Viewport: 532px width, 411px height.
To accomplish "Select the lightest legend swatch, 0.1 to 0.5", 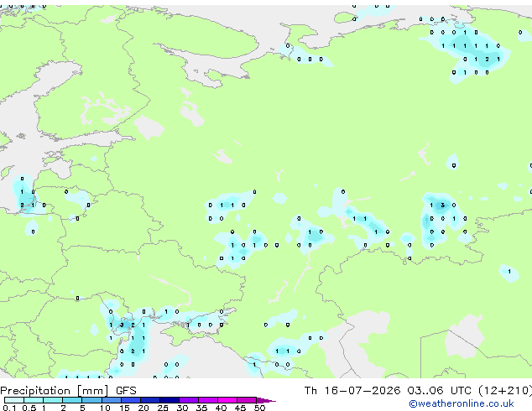I will (14, 400).
